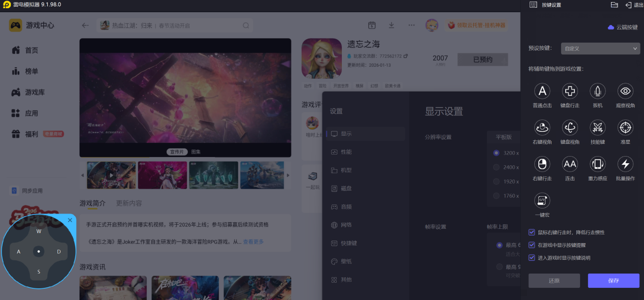This screenshot has width=644, height=300.
Task: Click the W key on joystick
Action: 39,231
